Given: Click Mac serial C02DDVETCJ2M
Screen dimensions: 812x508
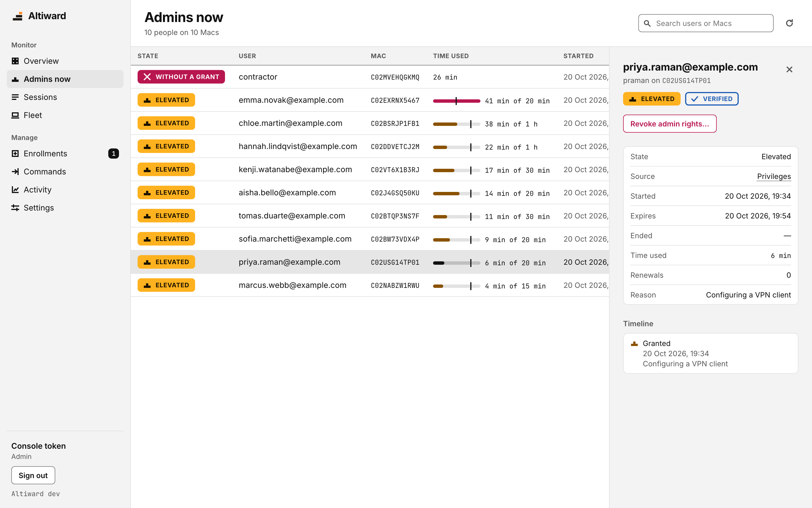Looking at the screenshot, I should point(395,147).
